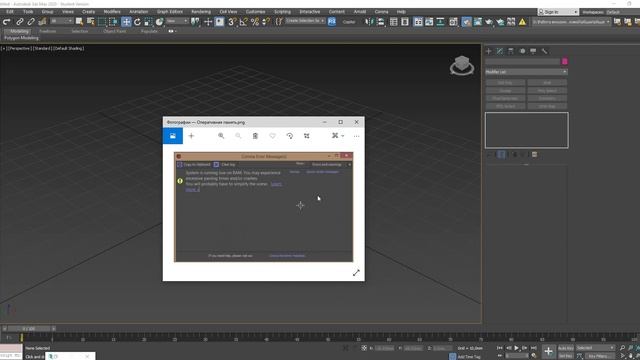Click the Render Production teapot icon

(x=489, y=22)
